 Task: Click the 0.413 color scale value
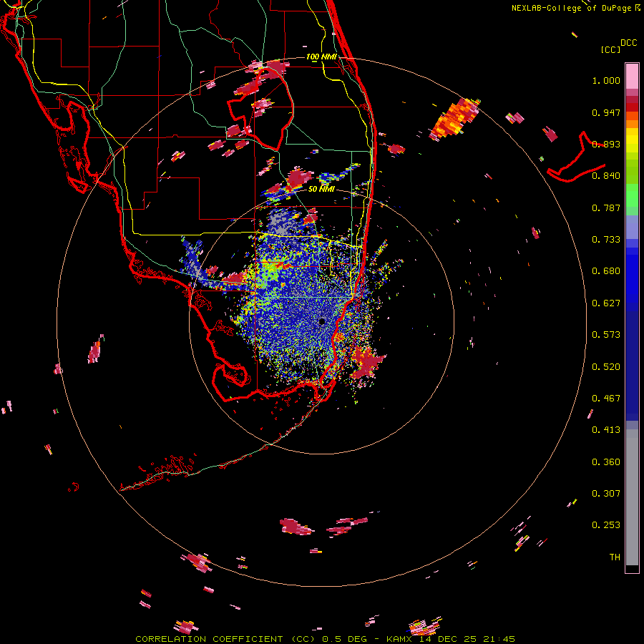[x=606, y=430]
